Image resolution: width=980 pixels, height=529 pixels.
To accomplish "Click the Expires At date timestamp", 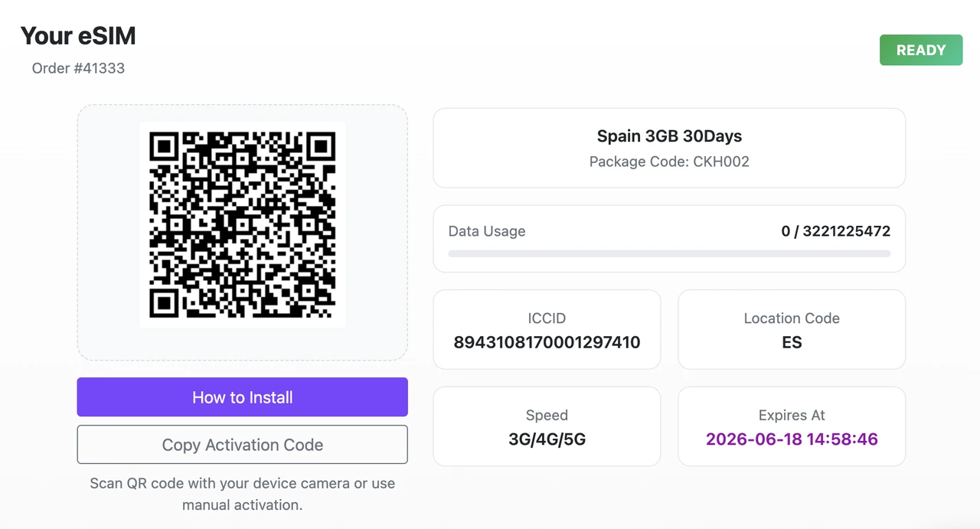I will pos(791,439).
